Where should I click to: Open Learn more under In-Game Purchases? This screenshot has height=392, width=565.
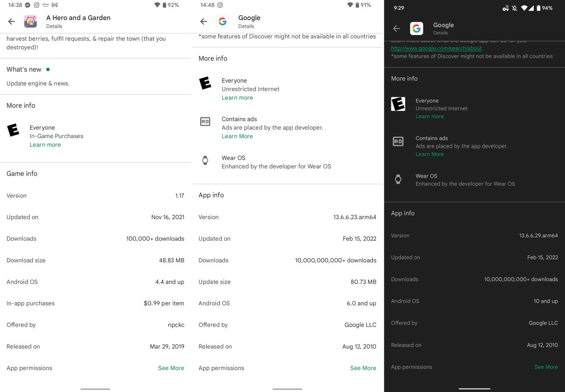point(45,145)
